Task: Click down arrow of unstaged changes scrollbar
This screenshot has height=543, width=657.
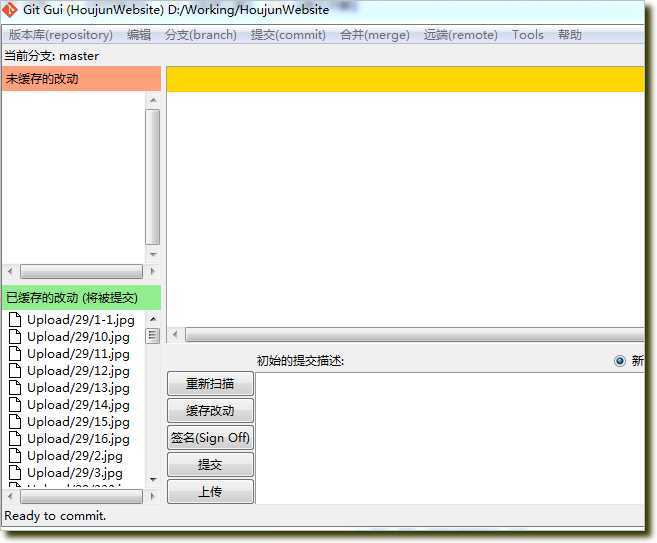Action: [x=153, y=254]
